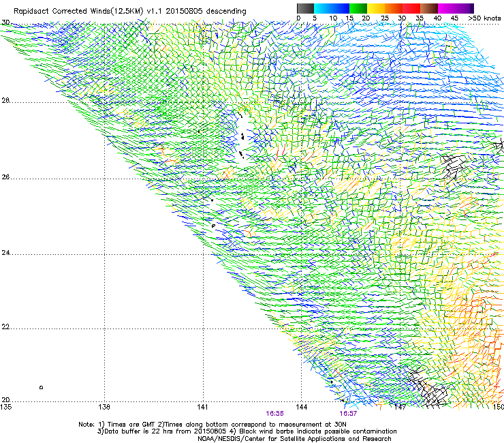This screenshot has width=504, height=443.
Task: Click the gray 0–5 knots legend segment
Action: (x=305, y=8)
